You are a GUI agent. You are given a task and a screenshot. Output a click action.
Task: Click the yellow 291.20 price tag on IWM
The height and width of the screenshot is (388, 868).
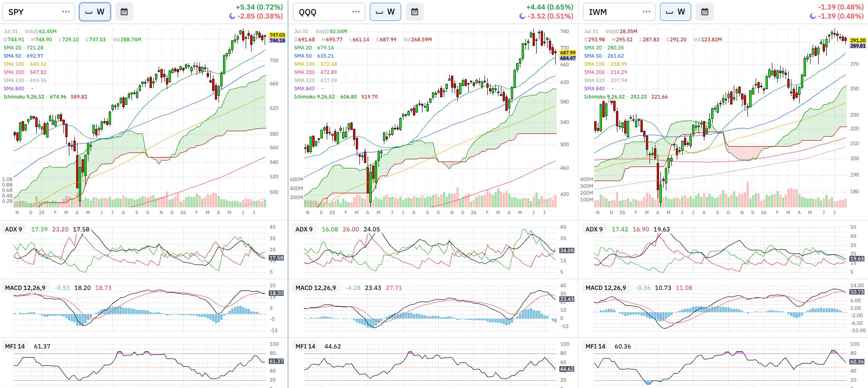(858, 40)
